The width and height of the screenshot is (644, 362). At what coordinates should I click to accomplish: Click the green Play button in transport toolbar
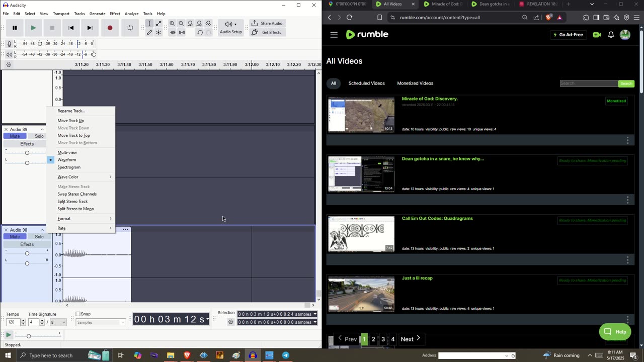coord(33,28)
